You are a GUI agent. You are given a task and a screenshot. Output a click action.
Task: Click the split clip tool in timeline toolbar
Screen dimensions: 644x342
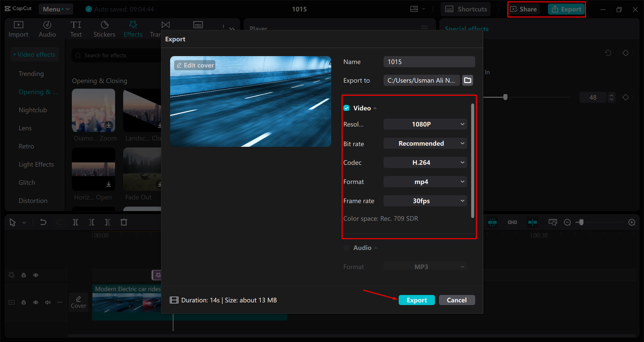click(x=75, y=222)
